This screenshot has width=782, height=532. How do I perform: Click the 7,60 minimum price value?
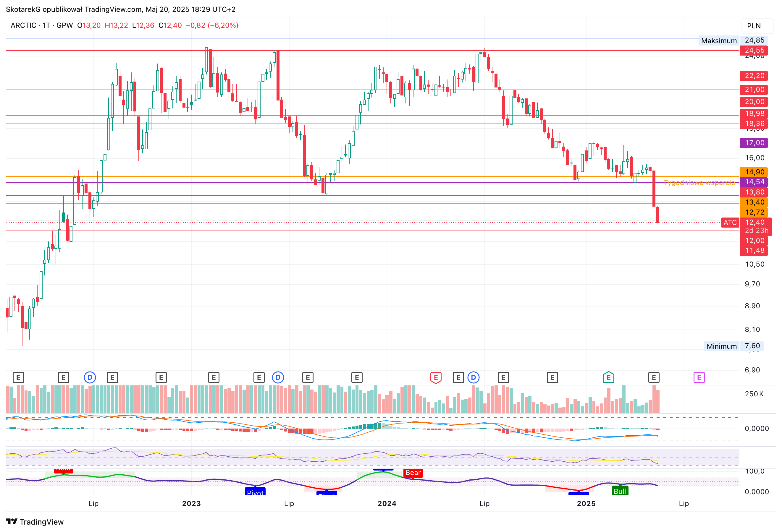tap(752, 346)
